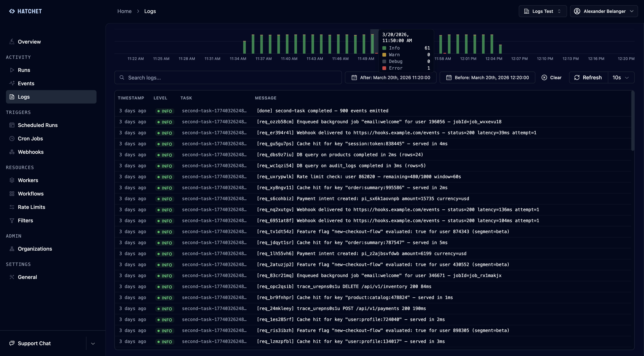Open Scheduled Runs in sidebar

coord(37,125)
